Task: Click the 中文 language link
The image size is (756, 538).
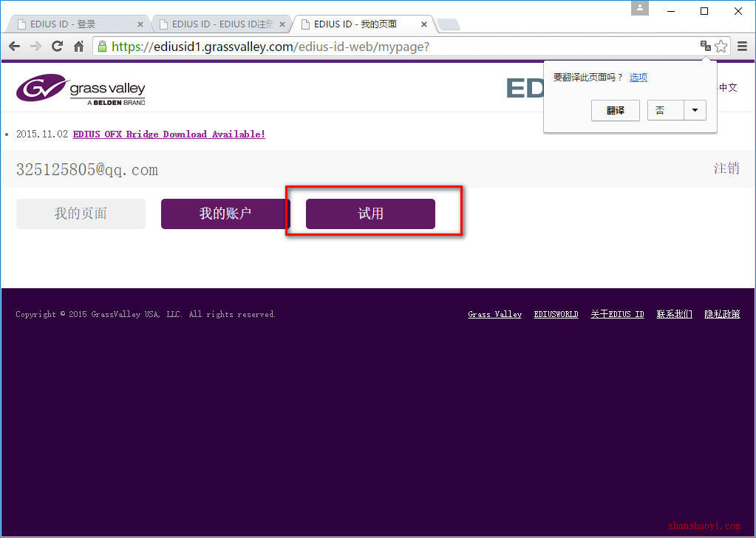Action: [728, 87]
